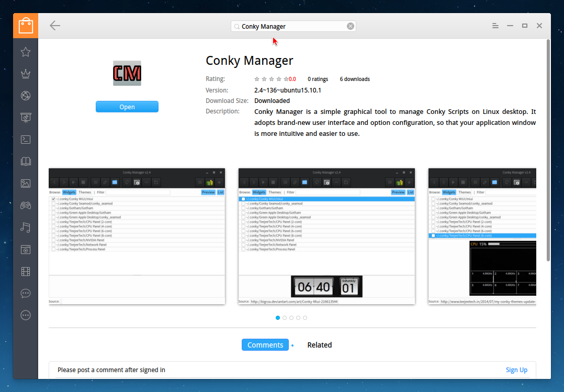Click the Conky Manager CM app icon
Image resolution: width=564 pixels, height=392 pixels.
pyautogui.click(x=127, y=73)
